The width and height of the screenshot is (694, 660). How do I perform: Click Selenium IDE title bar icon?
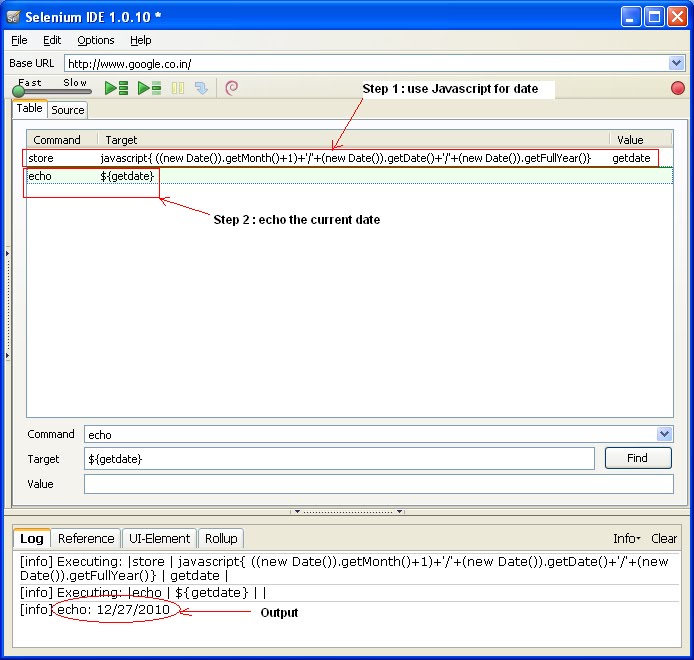click(x=13, y=17)
